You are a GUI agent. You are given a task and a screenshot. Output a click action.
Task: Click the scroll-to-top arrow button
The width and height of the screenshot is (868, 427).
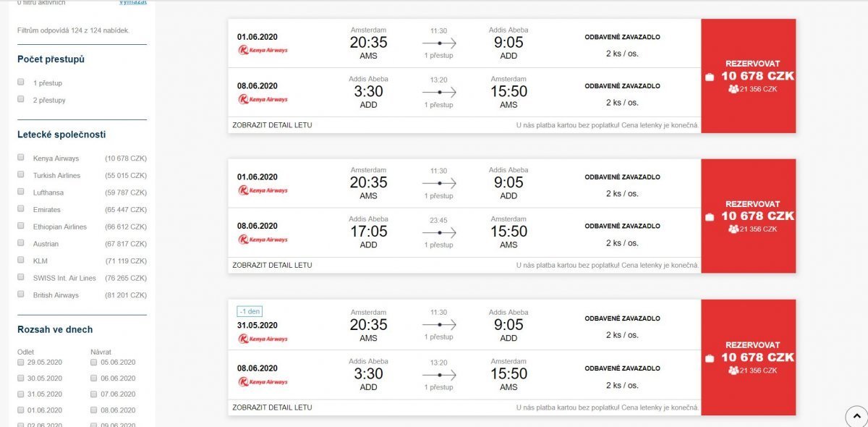coord(856,416)
